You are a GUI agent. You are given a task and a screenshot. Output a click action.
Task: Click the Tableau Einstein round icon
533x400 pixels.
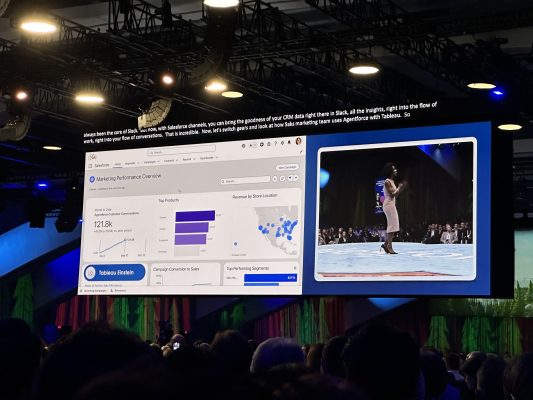point(90,273)
